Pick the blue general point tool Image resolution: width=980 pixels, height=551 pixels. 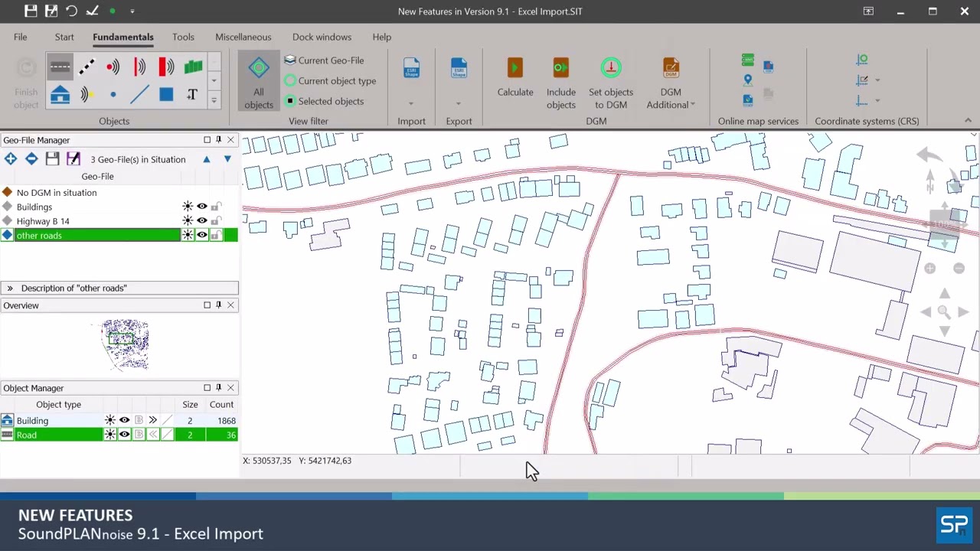tap(113, 95)
